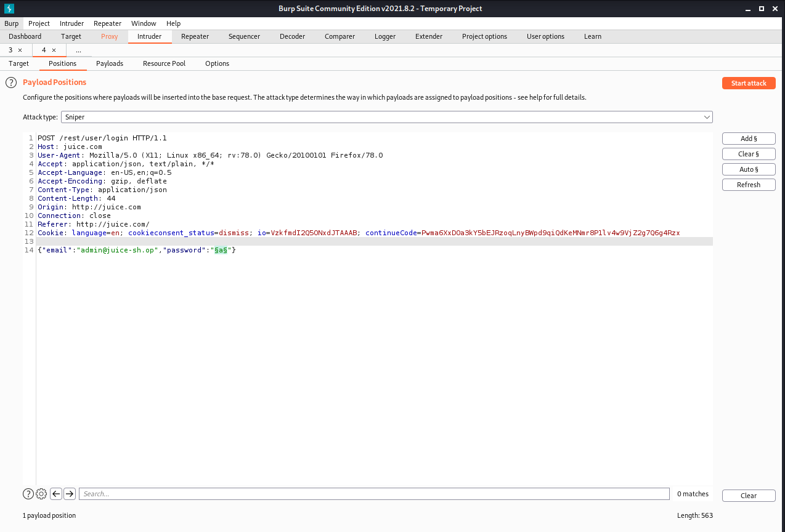Switch to the Extender tab
Viewport: 785px width, 532px height.
click(x=429, y=36)
